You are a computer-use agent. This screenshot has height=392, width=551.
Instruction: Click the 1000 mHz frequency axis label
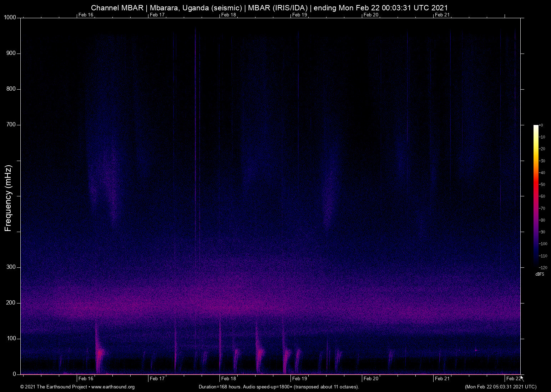click(10, 17)
